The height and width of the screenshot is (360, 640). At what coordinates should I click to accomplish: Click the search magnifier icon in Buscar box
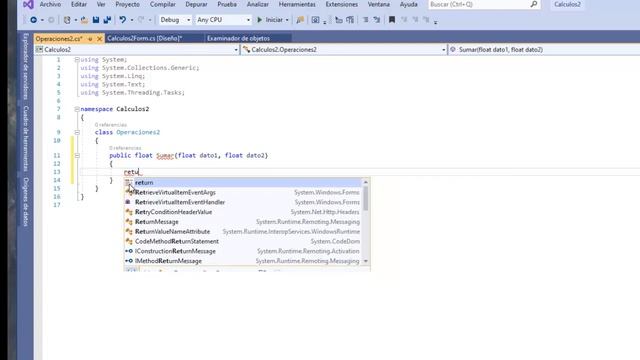(533, 4)
